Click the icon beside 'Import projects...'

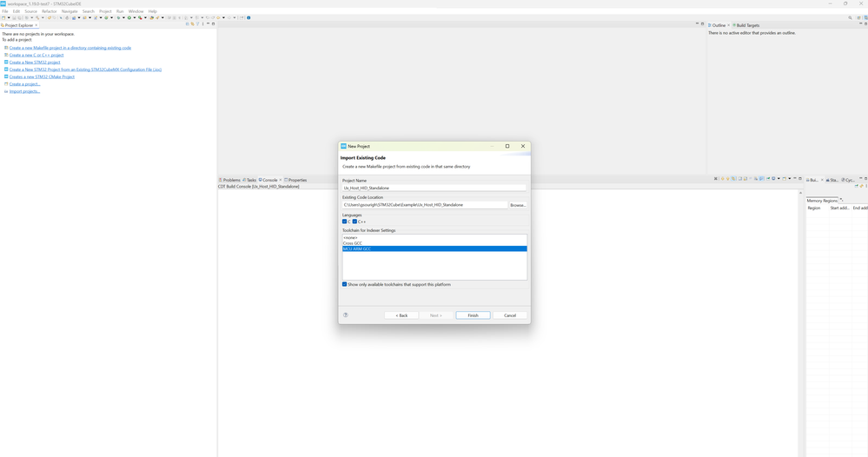[x=6, y=91]
